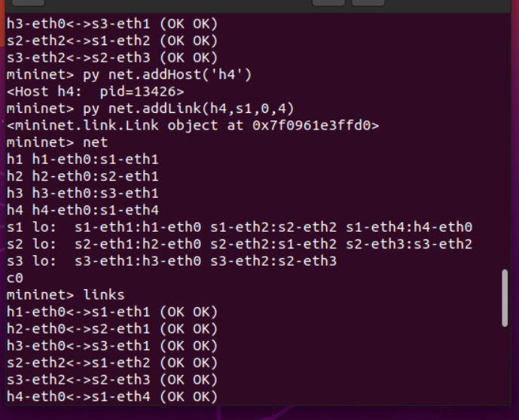Click the line starting with h1 h1-eth0
The height and width of the screenshot is (420, 519).
[x=82, y=160]
